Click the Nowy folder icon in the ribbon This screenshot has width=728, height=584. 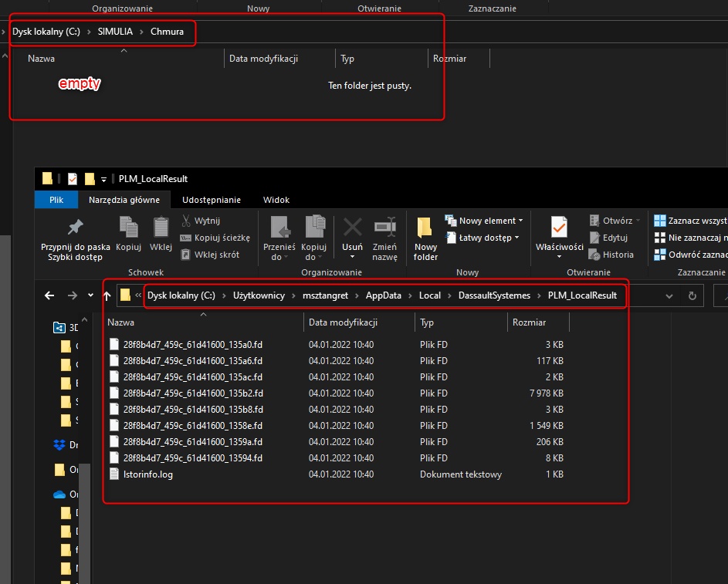point(425,228)
